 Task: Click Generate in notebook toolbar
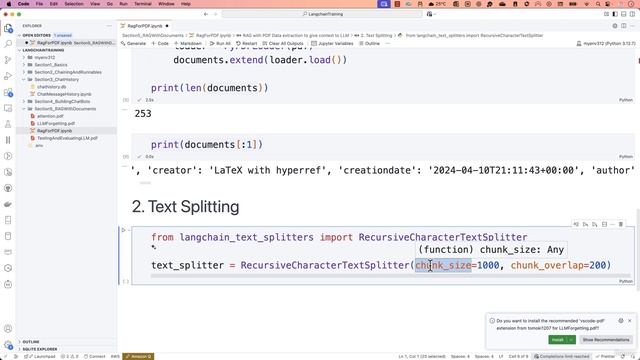[x=133, y=43]
